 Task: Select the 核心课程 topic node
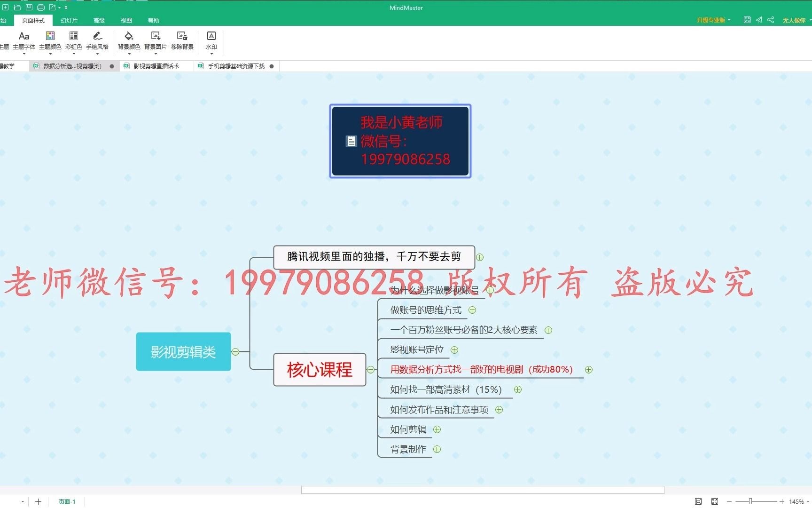320,370
